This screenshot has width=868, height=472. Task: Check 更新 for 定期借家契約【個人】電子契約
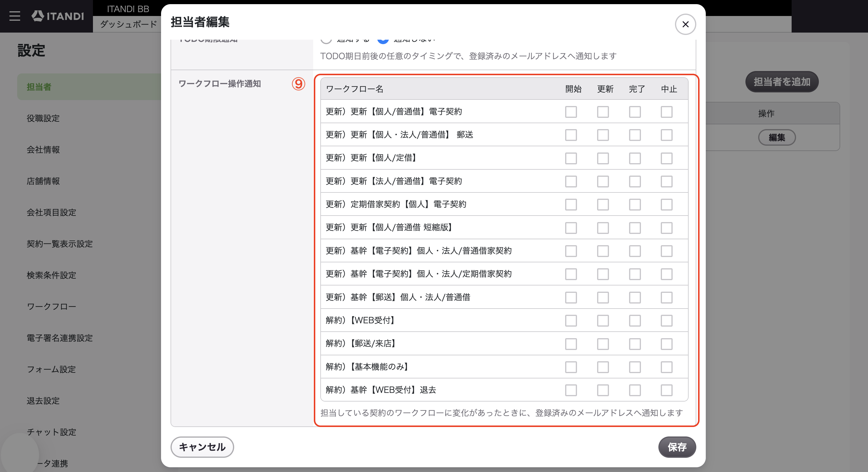[603, 204]
